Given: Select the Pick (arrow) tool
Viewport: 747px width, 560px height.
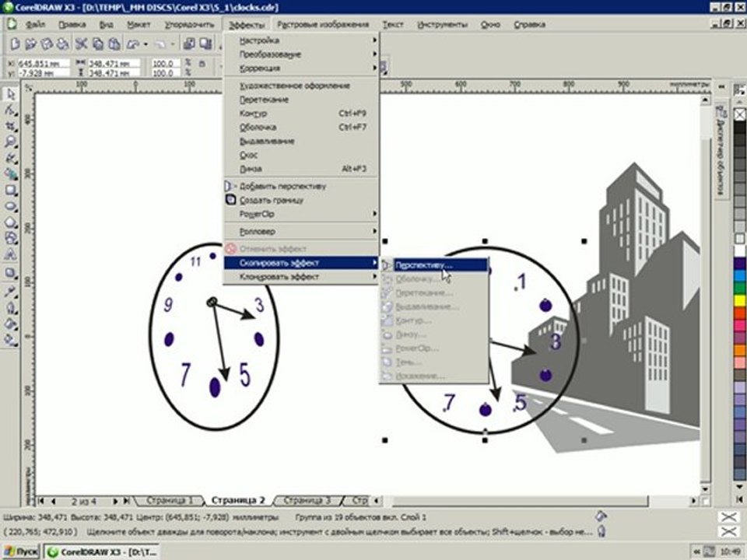Looking at the screenshot, I should pos(10,94).
